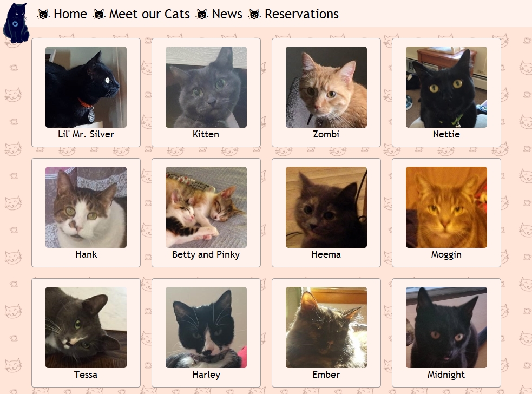The image size is (532, 394).
Task: Select the gray cat photo named Kitten
Action: pos(206,87)
